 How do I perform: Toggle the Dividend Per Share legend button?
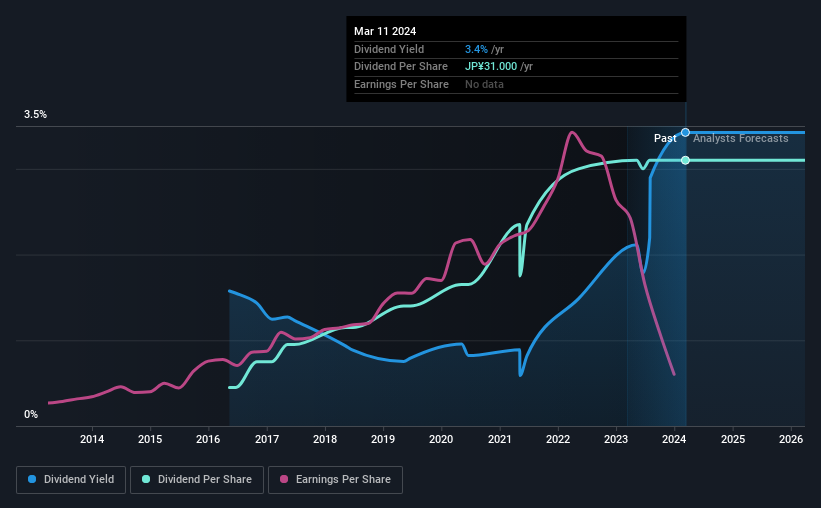pyautogui.click(x=197, y=480)
